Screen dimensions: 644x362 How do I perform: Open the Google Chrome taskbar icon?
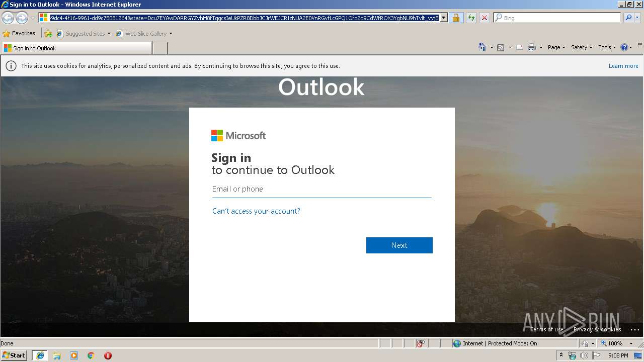coord(91,355)
